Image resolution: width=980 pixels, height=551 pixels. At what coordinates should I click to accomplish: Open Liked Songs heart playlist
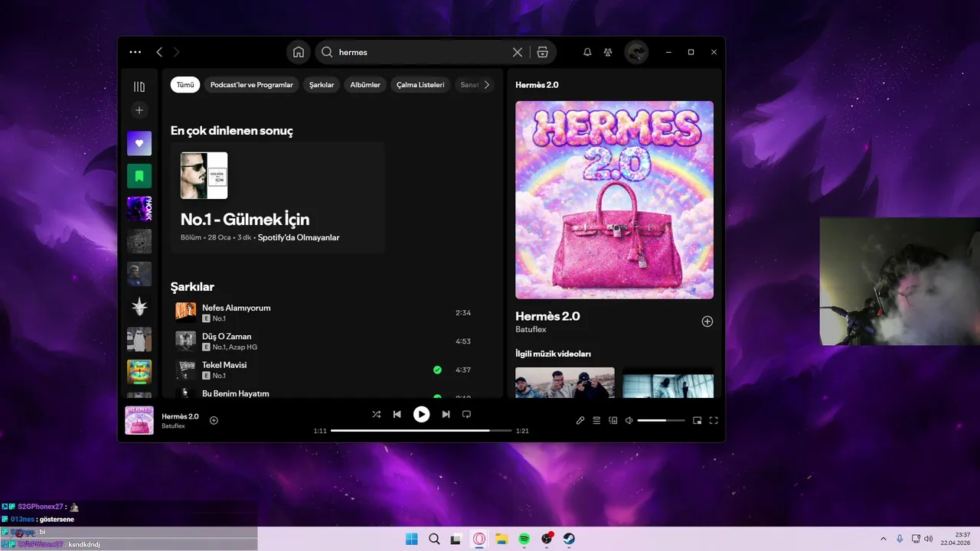139,143
